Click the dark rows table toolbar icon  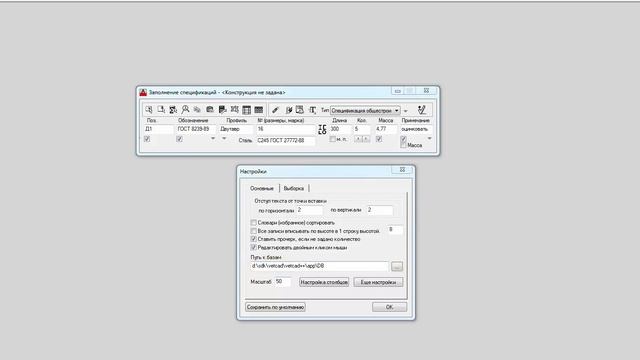(259, 110)
